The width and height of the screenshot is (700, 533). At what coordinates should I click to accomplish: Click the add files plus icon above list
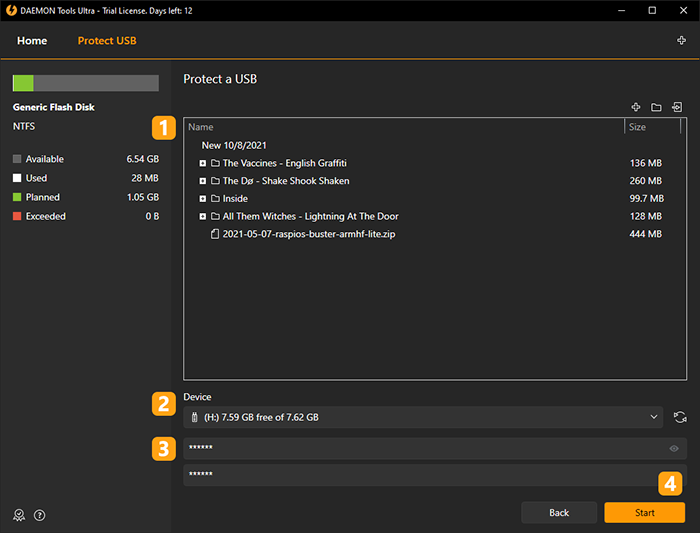(636, 107)
